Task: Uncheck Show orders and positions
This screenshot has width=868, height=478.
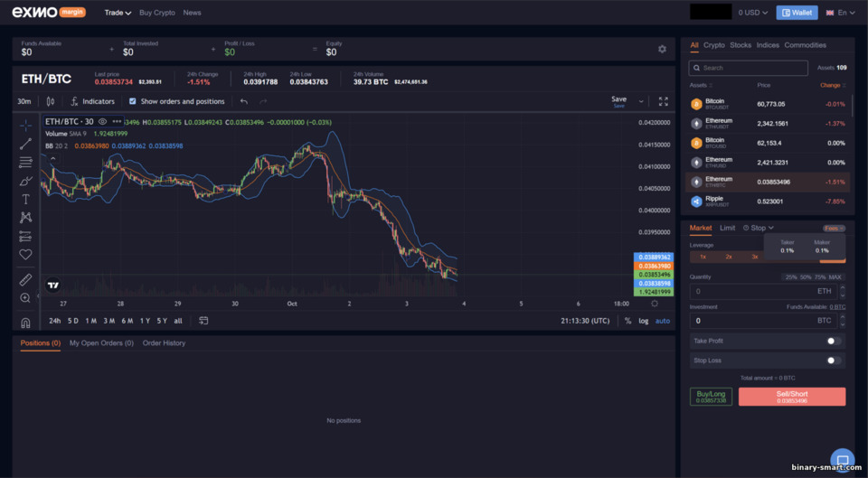Action: point(132,101)
